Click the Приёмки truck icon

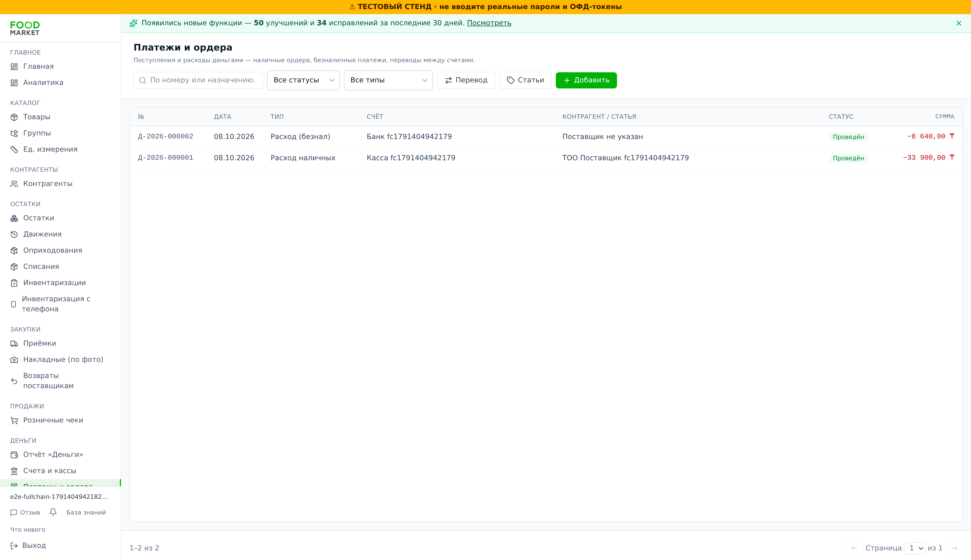pyautogui.click(x=14, y=343)
